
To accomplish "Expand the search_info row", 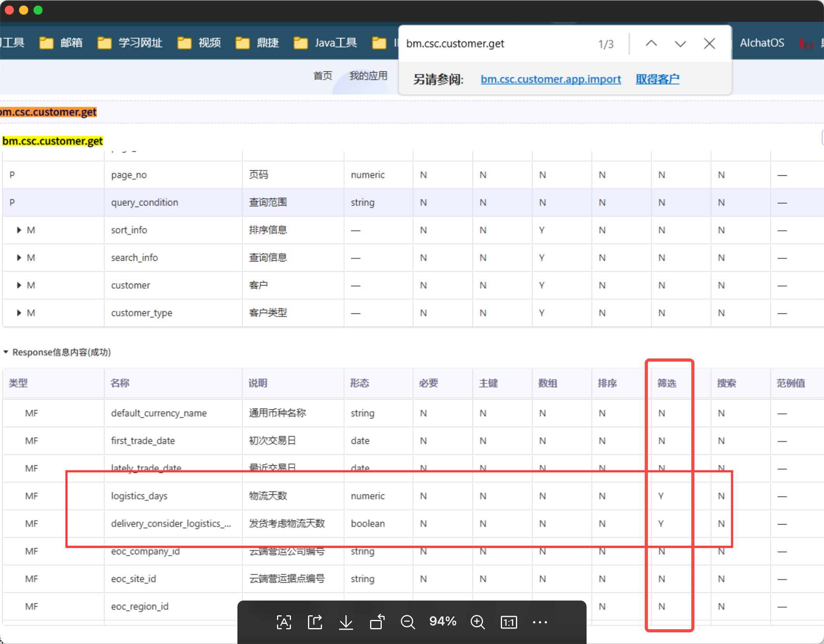I will (19, 258).
